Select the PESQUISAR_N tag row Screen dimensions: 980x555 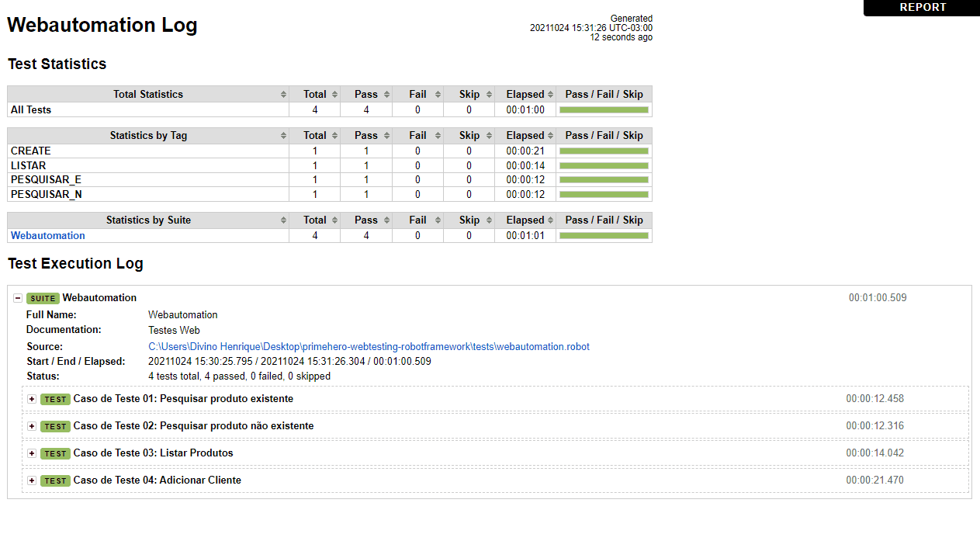pos(330,194)
